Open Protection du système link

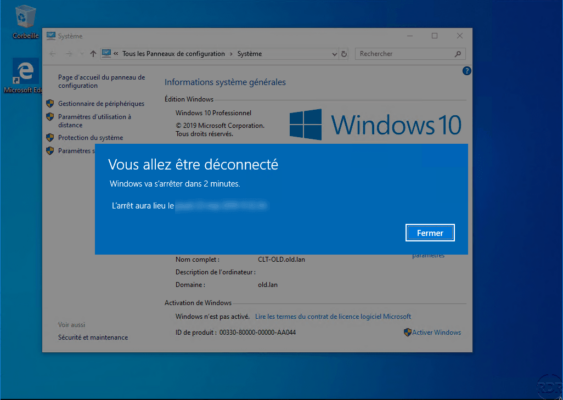(90, 138)
